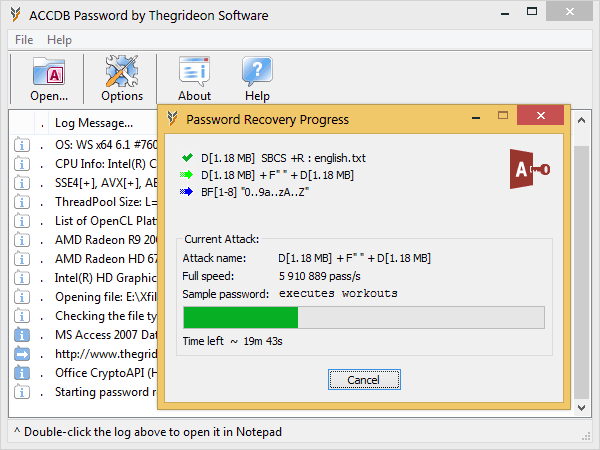Click the green arrow beside current dictionary attack
This screenshot has width=600, height=450.
(x=186, y=175)
